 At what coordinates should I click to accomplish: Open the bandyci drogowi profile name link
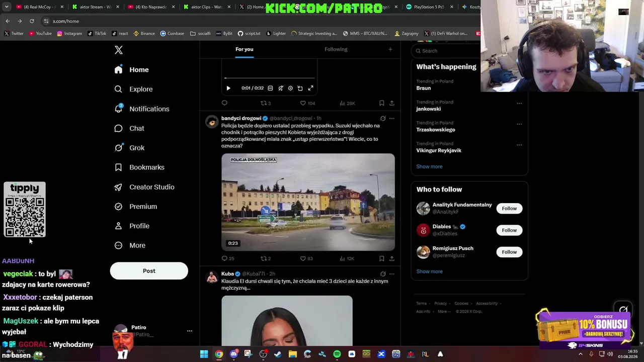pos(242,119)
